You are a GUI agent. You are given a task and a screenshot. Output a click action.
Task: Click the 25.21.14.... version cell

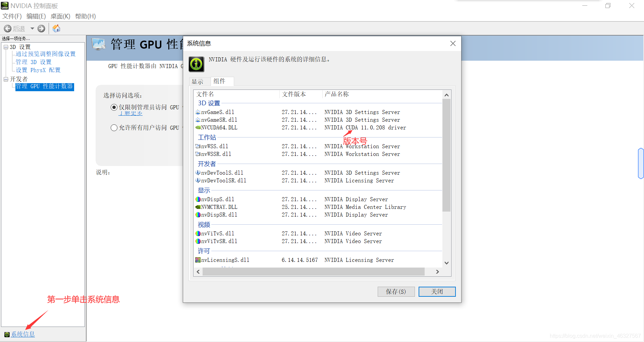click(299, 207)
